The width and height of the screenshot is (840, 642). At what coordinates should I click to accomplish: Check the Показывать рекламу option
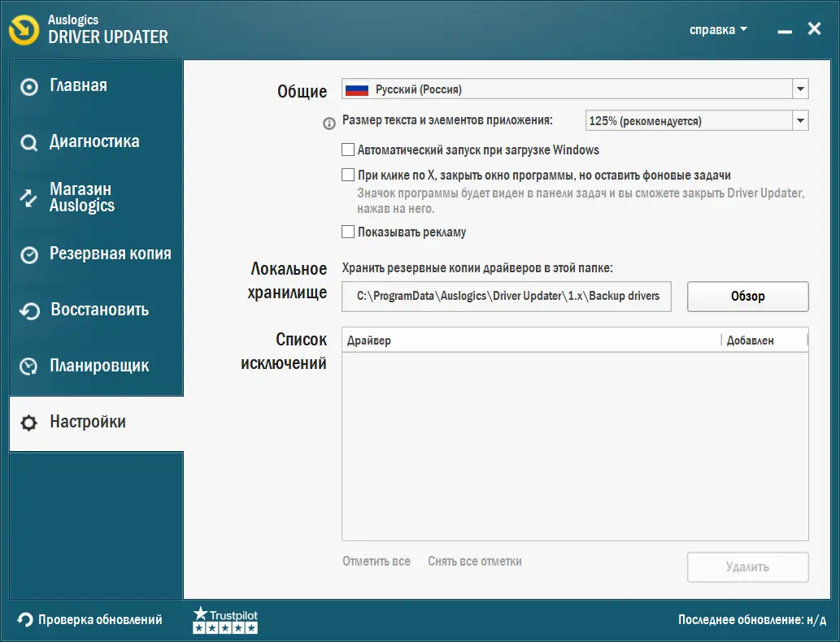coord(348,232)
